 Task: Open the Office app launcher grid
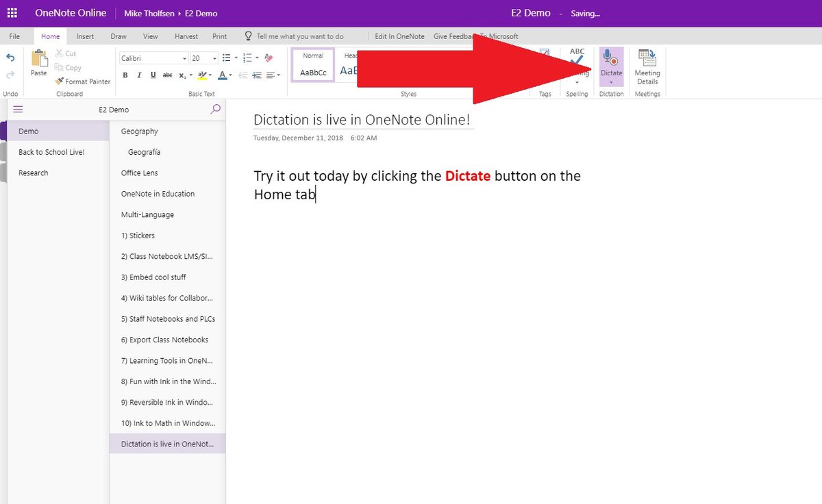pyautogui.click(x=12, y=13)
